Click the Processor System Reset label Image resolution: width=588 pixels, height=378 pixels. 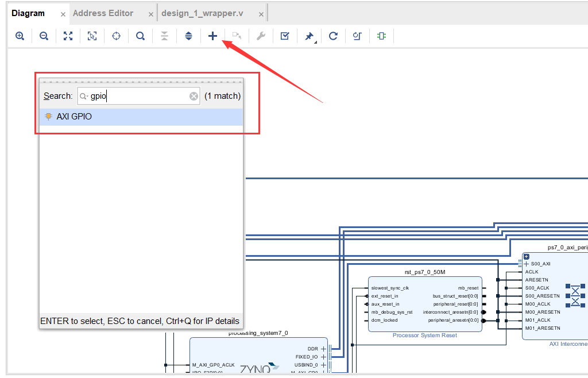(425, 335)
